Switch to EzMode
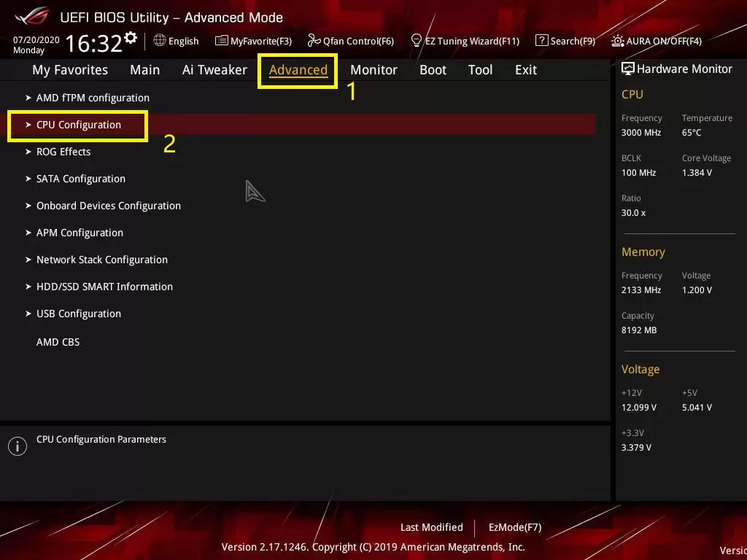Viewport: 747px width, 560px height. (514, 527)
